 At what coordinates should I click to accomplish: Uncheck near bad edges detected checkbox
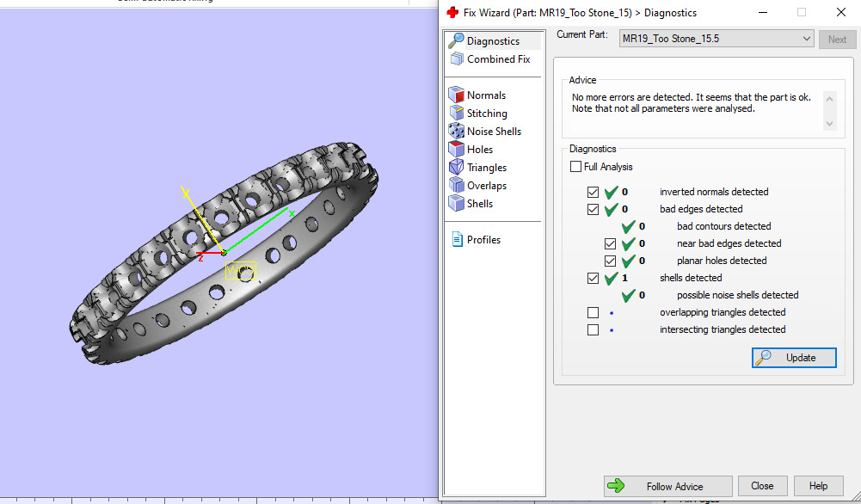pyautogui.click(x=610, y=243)
